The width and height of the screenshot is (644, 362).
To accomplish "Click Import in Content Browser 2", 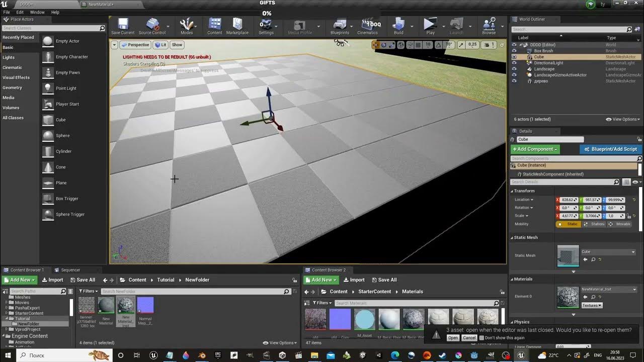I will (x=354, y=280).
